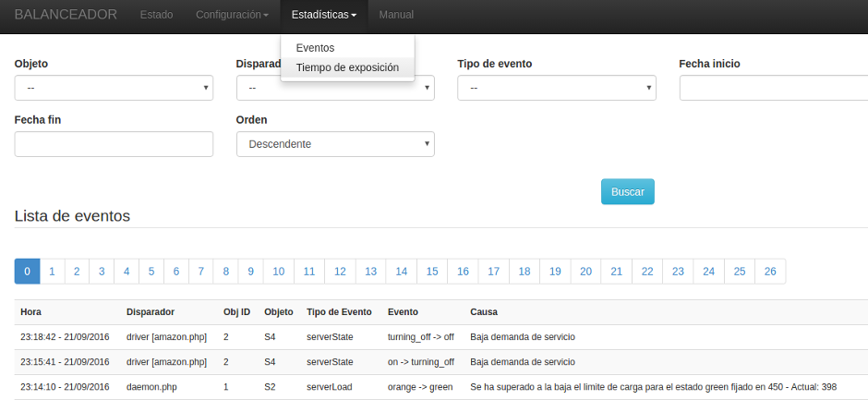Viewport: 868px width, 400px height.
Task: Focus the Fecha fin field
Action: [114, 144]
